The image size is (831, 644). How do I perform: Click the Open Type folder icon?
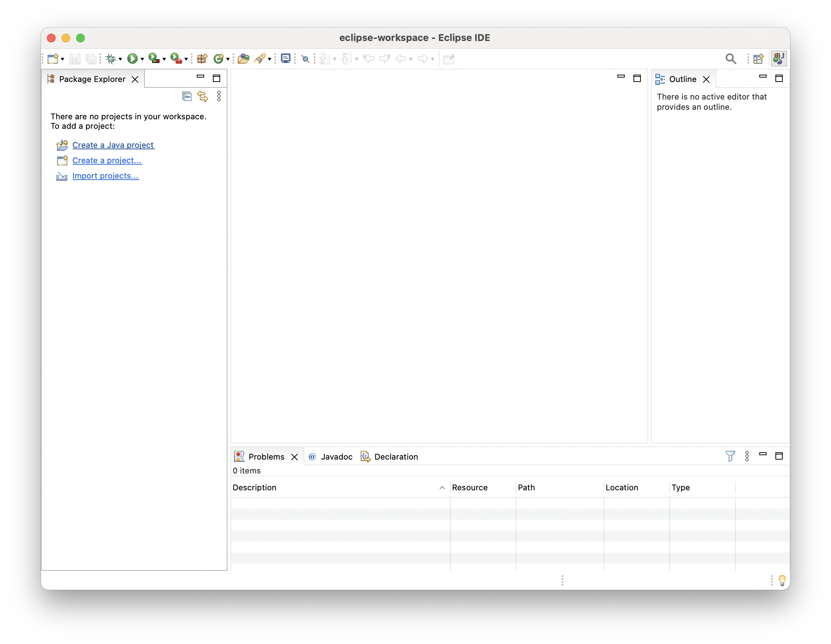243,59
